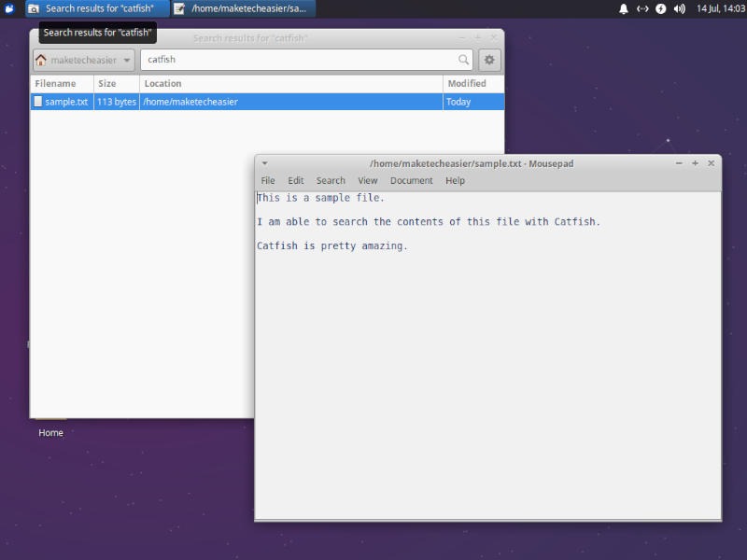Viewport: 747px width, 560px height.
Task: Click the home icon in the location selector
Action: coord(43,60)
